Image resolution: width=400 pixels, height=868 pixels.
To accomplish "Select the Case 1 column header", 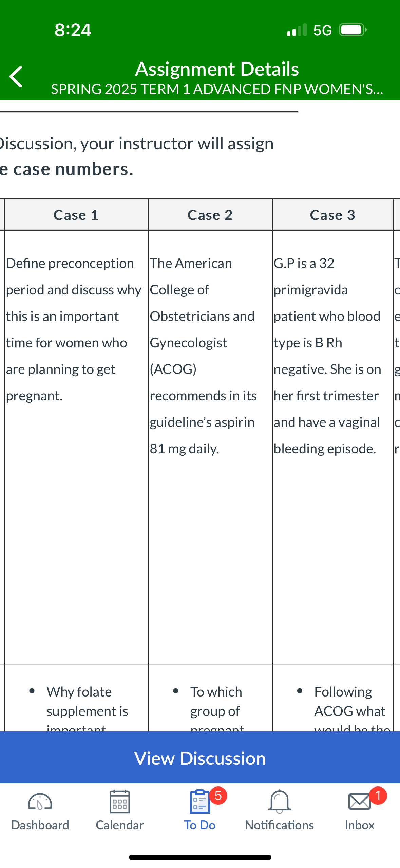I will 76,215.
